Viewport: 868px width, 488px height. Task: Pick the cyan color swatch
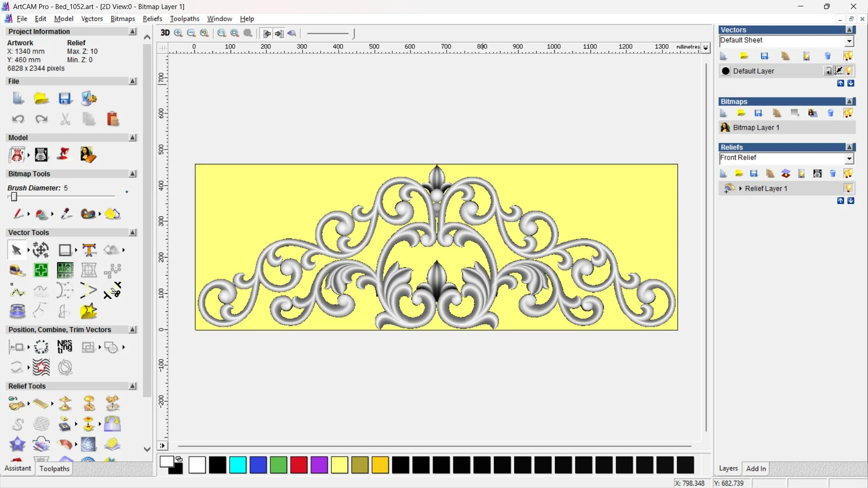click(237, 465)
